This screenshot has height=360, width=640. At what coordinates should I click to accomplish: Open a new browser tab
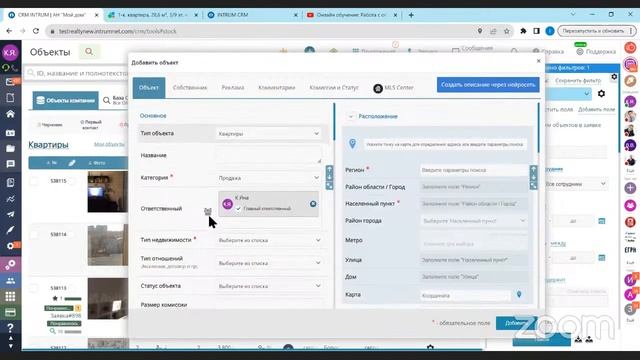point(411,15)
